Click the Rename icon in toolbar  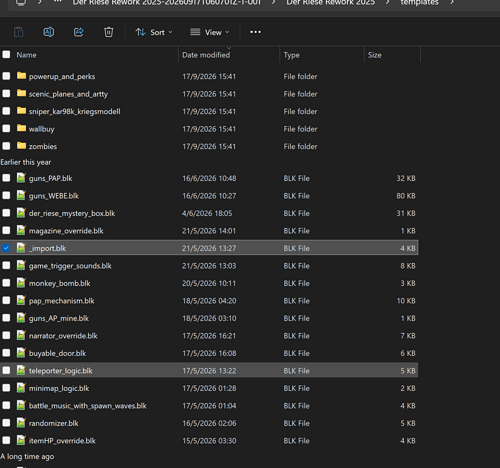49,32
